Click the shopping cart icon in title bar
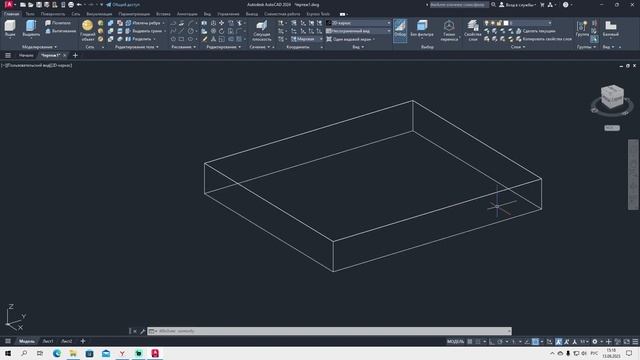 tap(542, 5)
